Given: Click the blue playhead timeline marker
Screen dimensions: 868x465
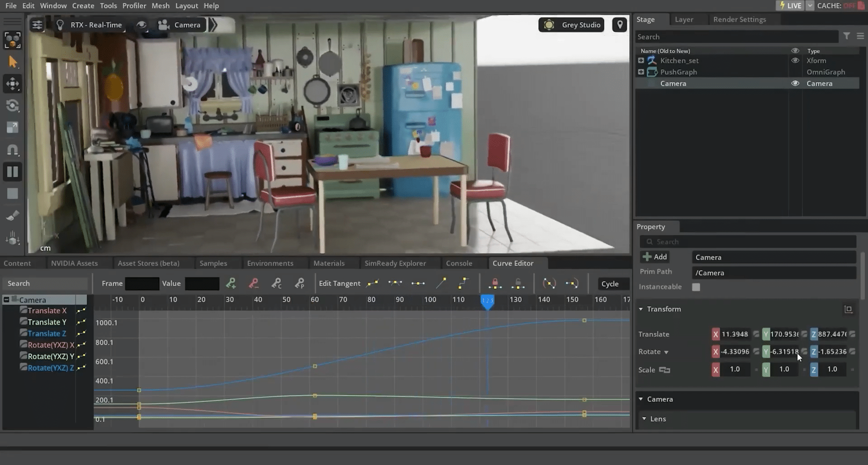Looking at the screenshot, I should click(x=487, y=301).
